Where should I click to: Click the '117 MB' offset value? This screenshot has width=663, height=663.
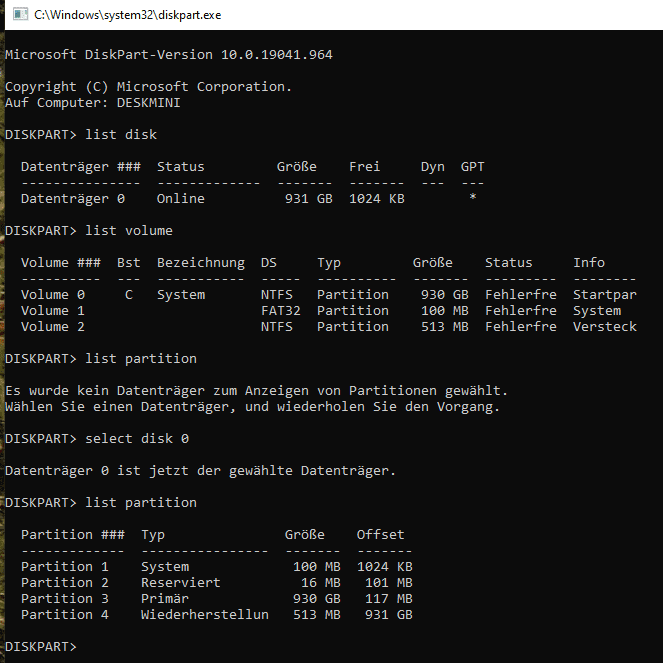[389, 599]
